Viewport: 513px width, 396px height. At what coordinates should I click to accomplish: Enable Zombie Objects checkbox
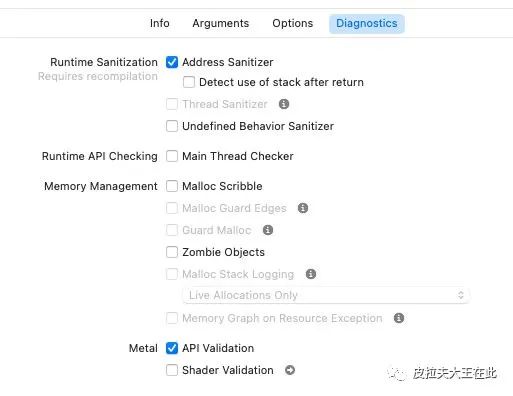[172, 252]
